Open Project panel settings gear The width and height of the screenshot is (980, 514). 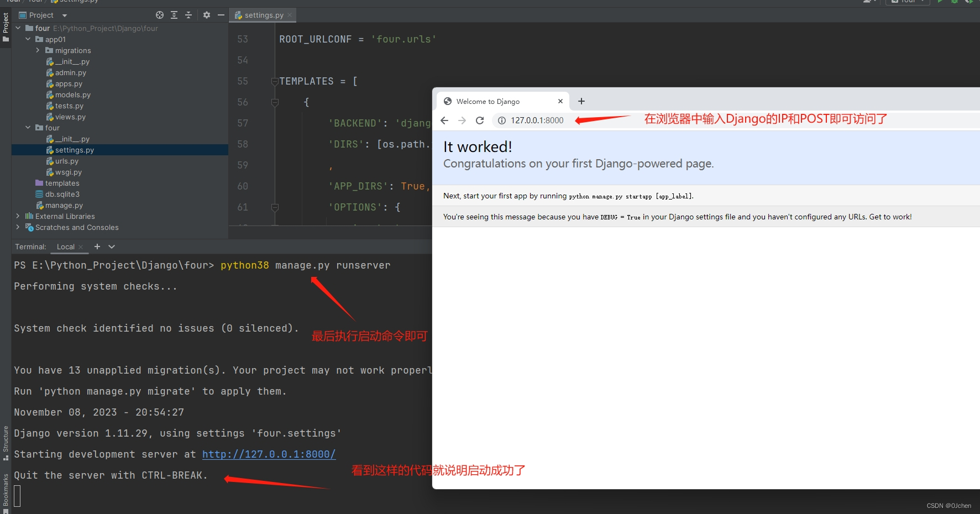(x=207, y=15)
